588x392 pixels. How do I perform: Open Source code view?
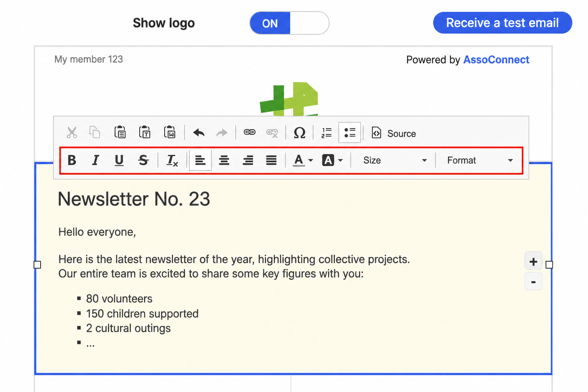point(394,133)
